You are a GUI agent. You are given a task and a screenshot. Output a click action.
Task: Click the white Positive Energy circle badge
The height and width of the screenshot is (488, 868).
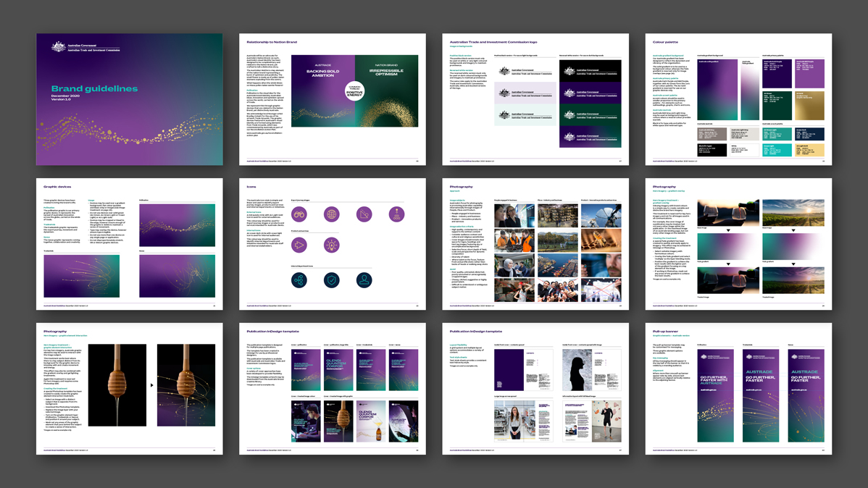coord(354,91)
